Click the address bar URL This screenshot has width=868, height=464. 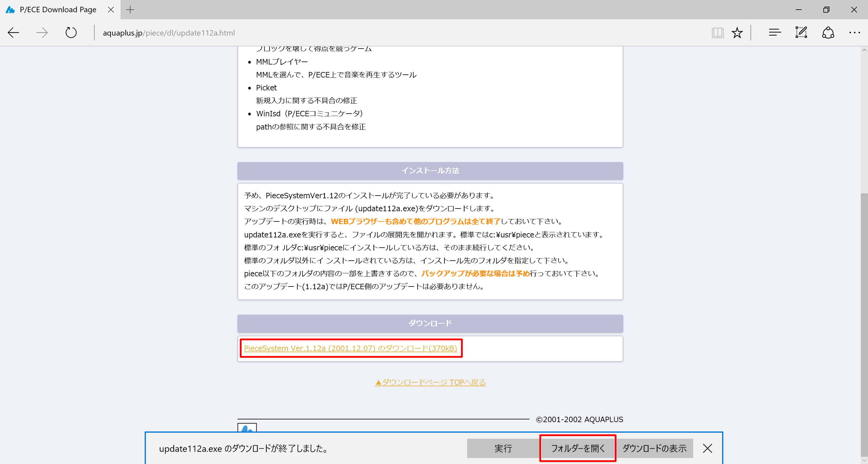click(169, 33)
